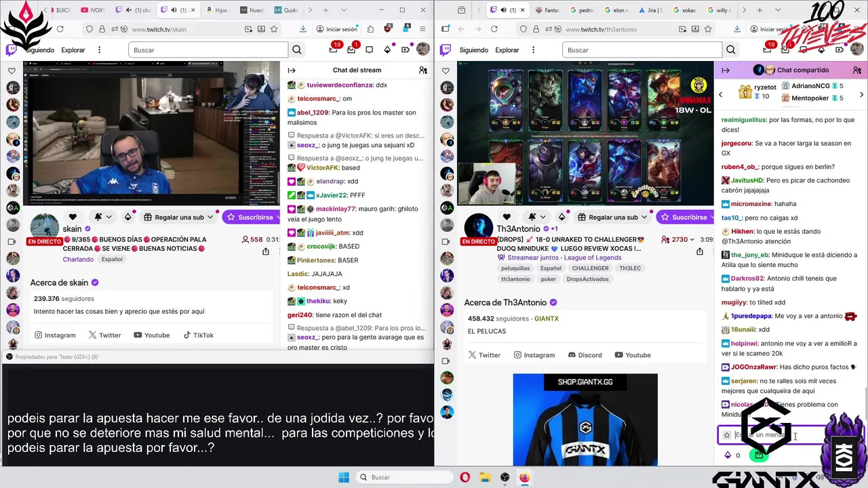
Task: Click the Bits diamond icon in skain window top bar
Action: [x=387, y=49]
